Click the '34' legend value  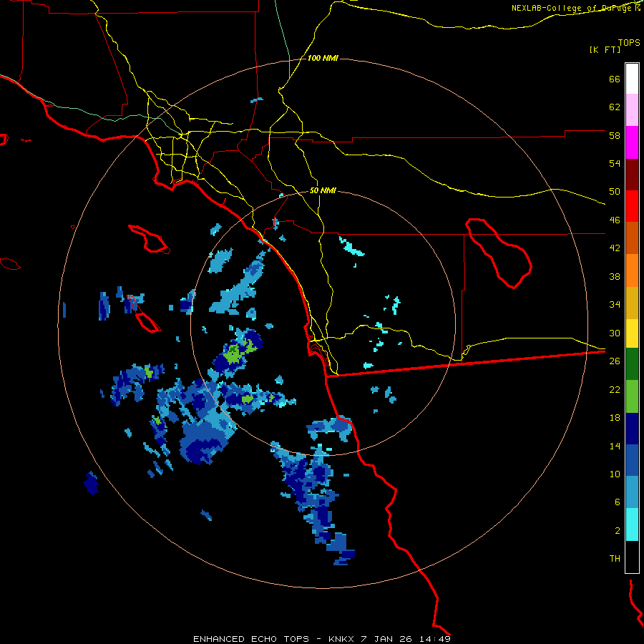pyautogui.click(x=615, y=304)
